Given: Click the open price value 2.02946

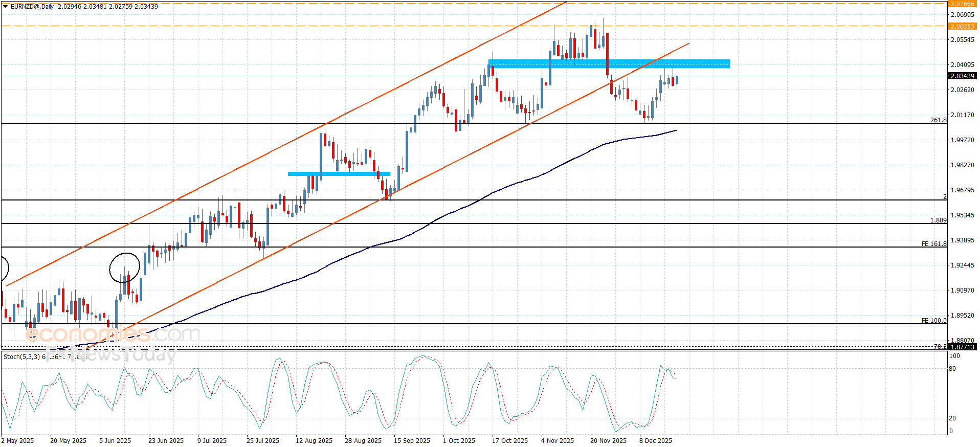Looking at the screenshot, I should [x=69, y=7].
